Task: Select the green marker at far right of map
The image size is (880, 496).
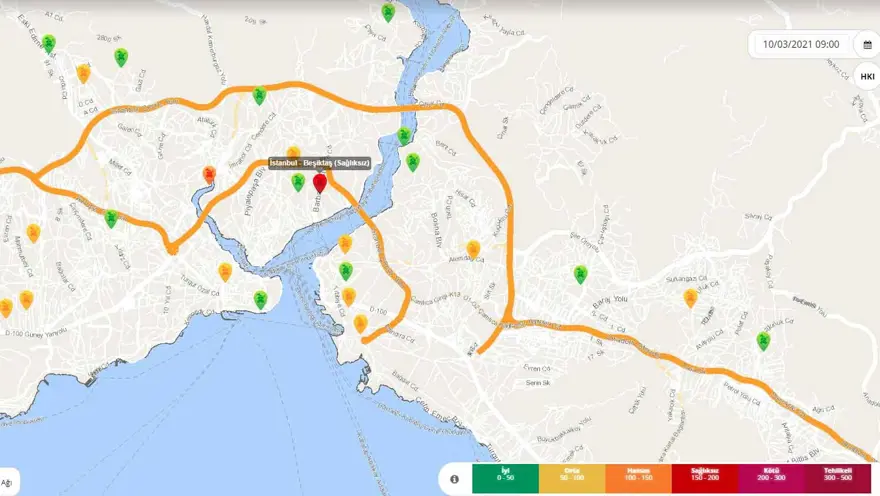Action: pos(763,341)
